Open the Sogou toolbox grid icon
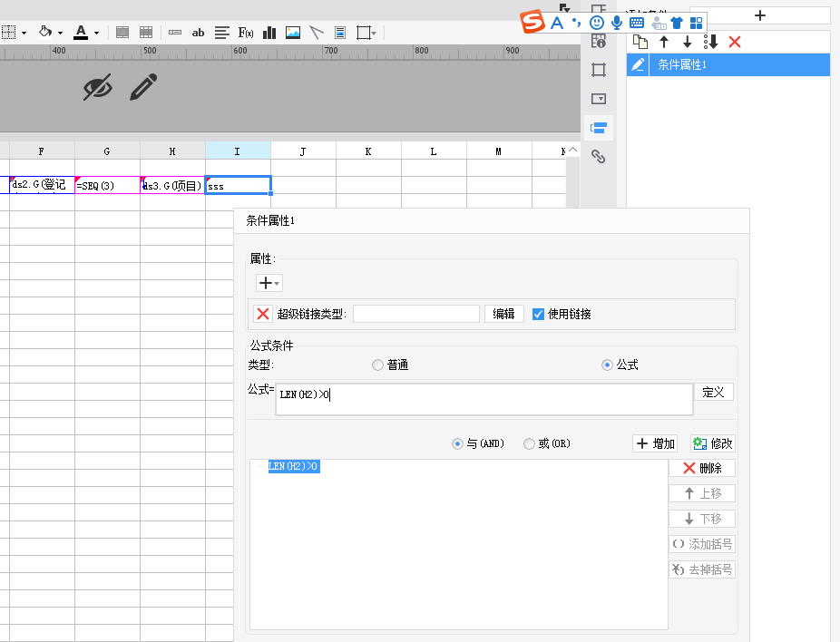Screen dimensions: 840x642 (x=696, y=23)
